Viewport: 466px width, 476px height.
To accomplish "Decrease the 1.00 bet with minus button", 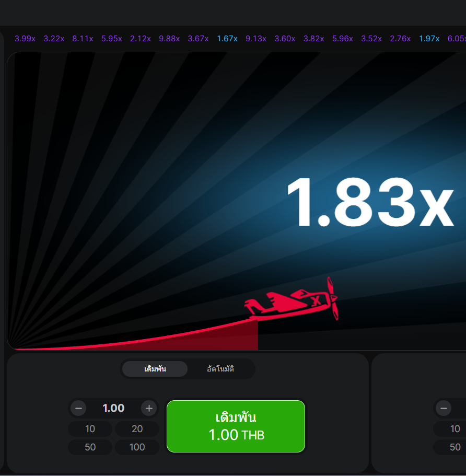I will 78,408.
